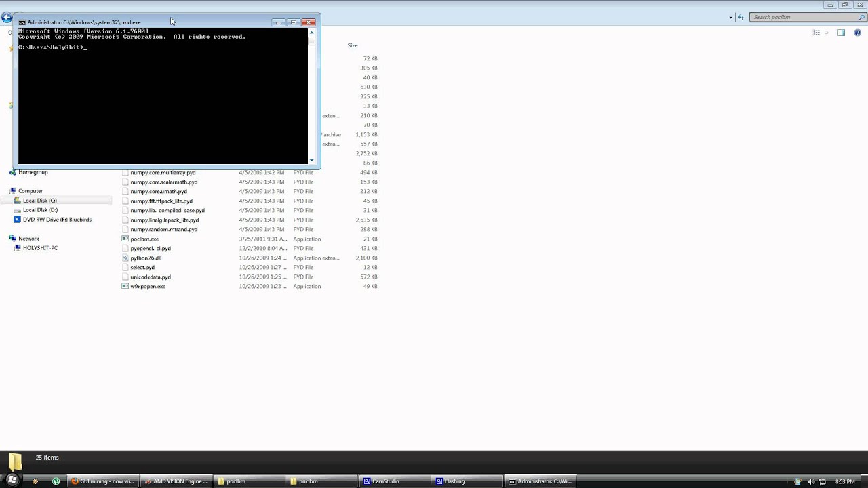This screenshot has height=488, width=868.
Task: Select file numpy.core.multiarray.pyd
Action: point(163,172)
